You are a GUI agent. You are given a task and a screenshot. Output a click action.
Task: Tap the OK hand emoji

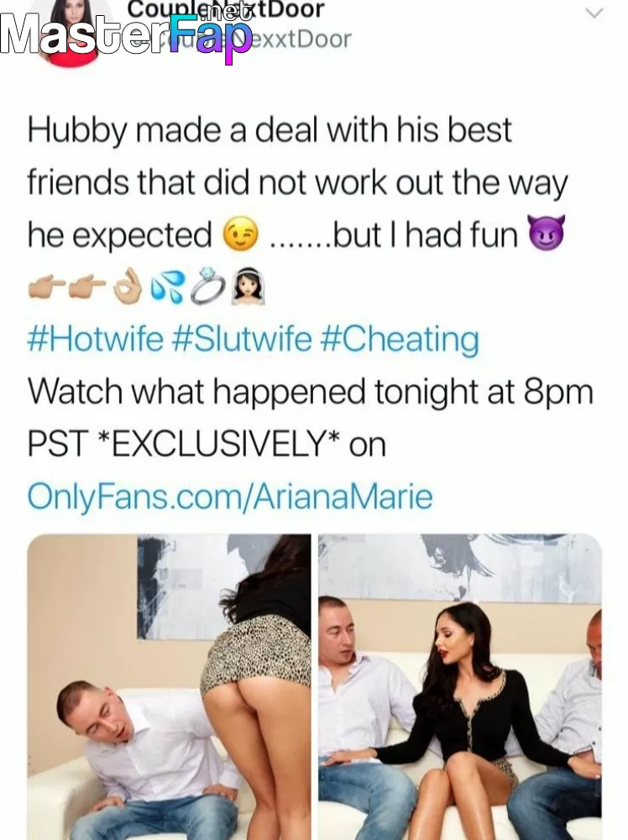[128, 287]
